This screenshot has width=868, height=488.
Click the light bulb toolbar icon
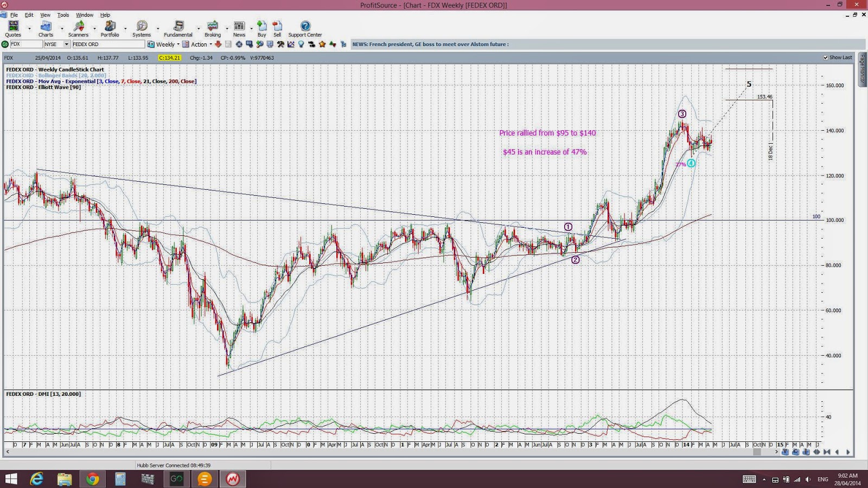click(x=301, y=44)
